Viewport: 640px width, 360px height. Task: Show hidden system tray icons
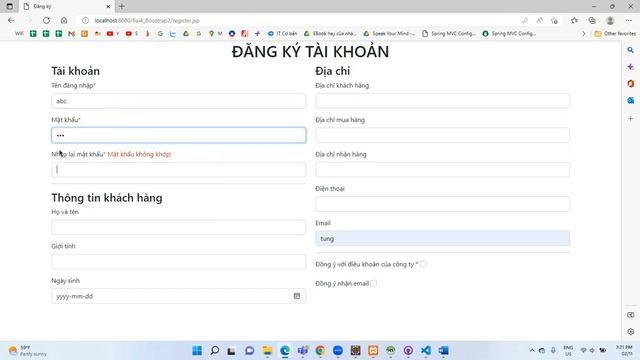(532, 351)
